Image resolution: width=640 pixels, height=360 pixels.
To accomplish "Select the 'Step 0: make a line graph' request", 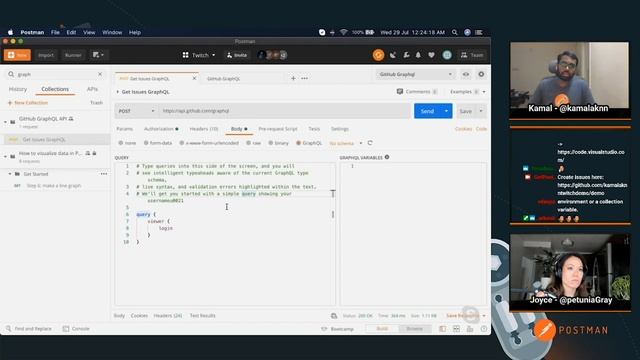I will (x=54, y=186).
